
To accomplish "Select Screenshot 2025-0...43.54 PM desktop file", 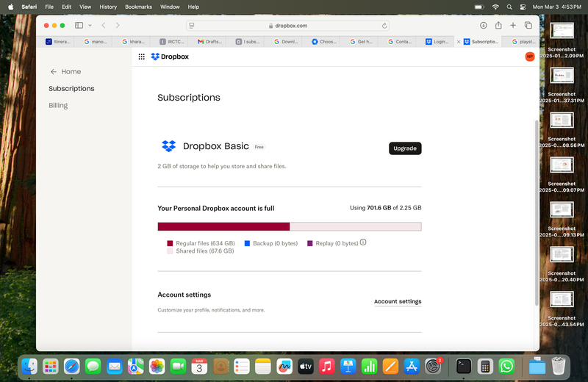I will (x=562, y=309).
